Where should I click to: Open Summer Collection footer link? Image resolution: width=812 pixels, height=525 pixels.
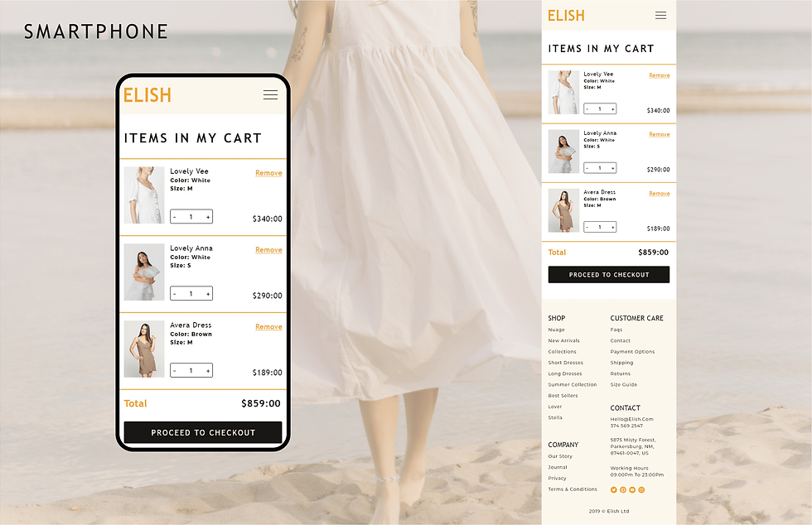pyautogui.click(x=573, y=385)
